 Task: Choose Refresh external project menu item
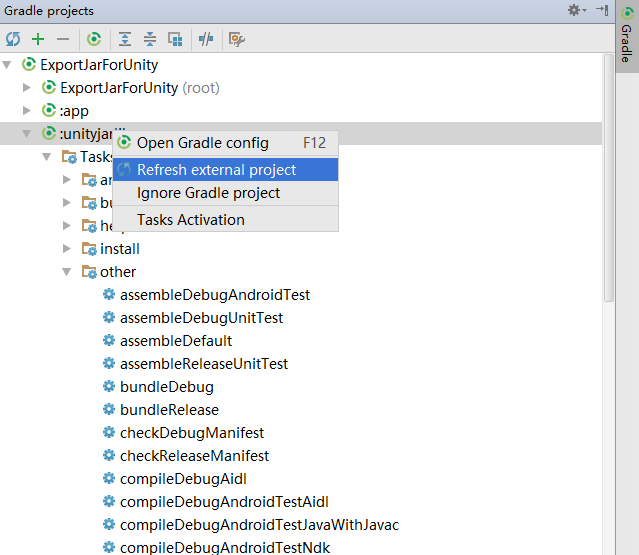225,170
